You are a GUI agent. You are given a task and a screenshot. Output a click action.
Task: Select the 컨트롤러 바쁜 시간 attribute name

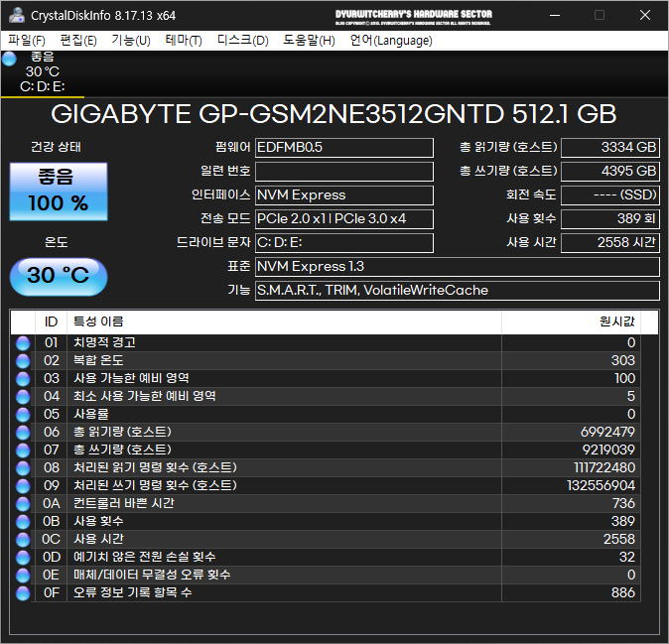124,503
